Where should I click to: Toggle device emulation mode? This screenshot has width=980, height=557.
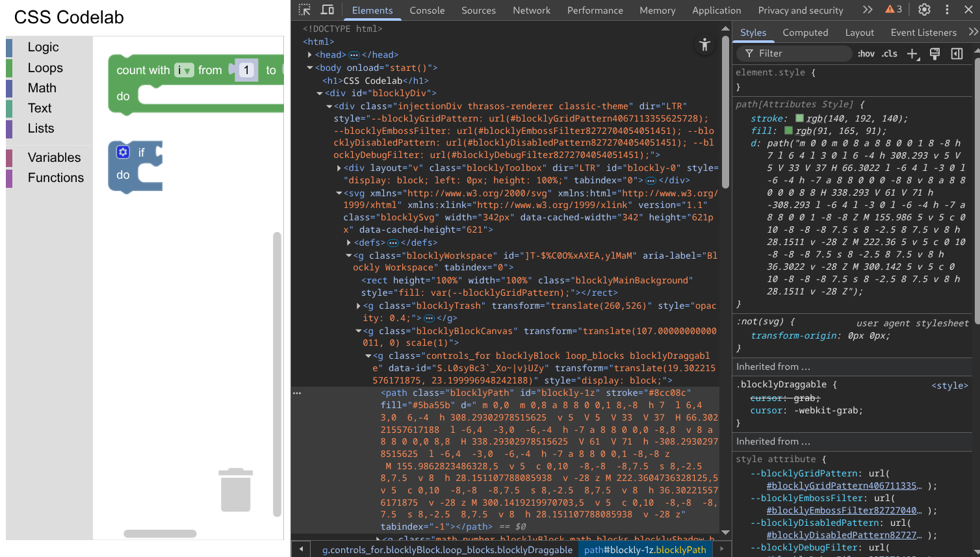[x=327, y=9]
